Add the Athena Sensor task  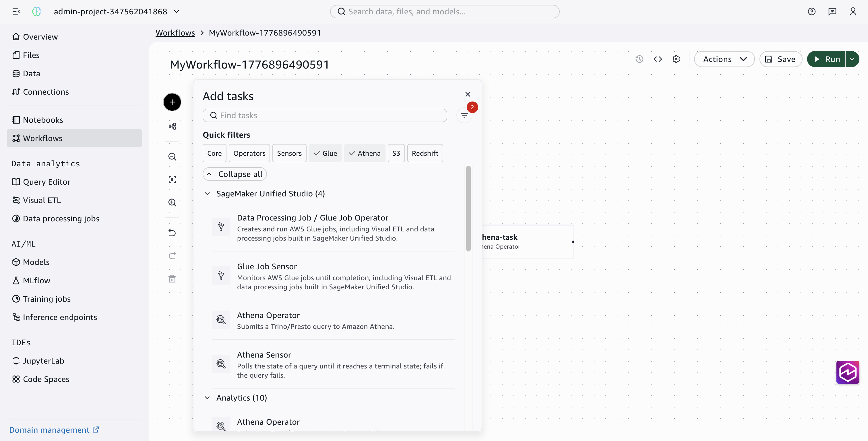click(333, 364)
